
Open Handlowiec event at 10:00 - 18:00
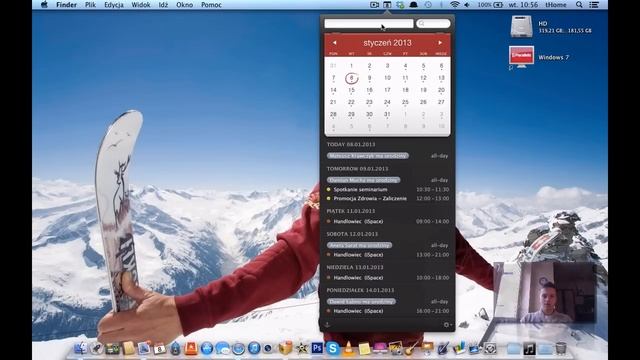tap(387, 278)
